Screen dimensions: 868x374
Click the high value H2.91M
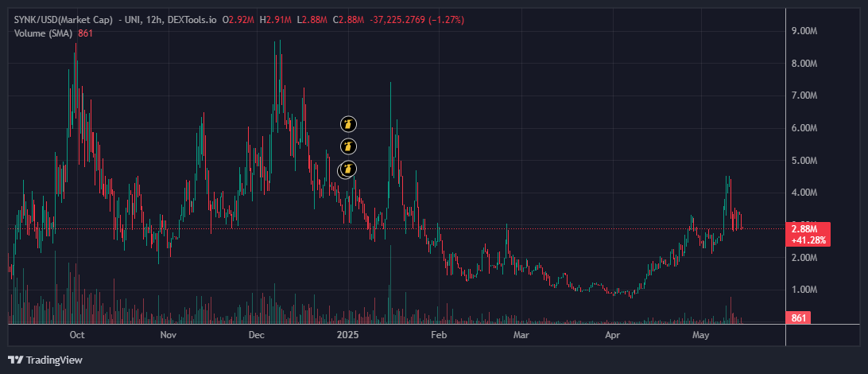275,20
